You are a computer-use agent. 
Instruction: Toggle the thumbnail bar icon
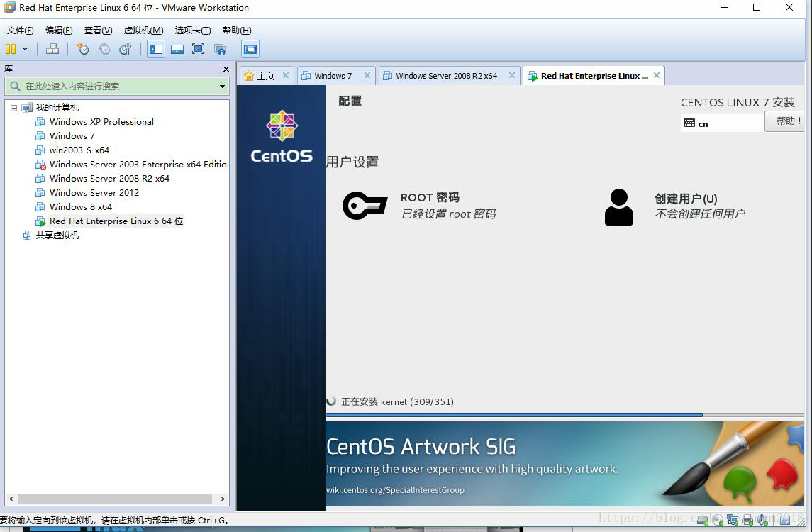(x=177, y=49)
